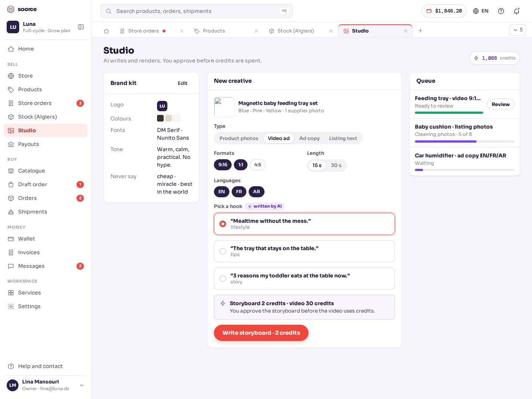This screenshot has height=399, width=532.
Task: Open the notifications bell
Action: [516, 11]
